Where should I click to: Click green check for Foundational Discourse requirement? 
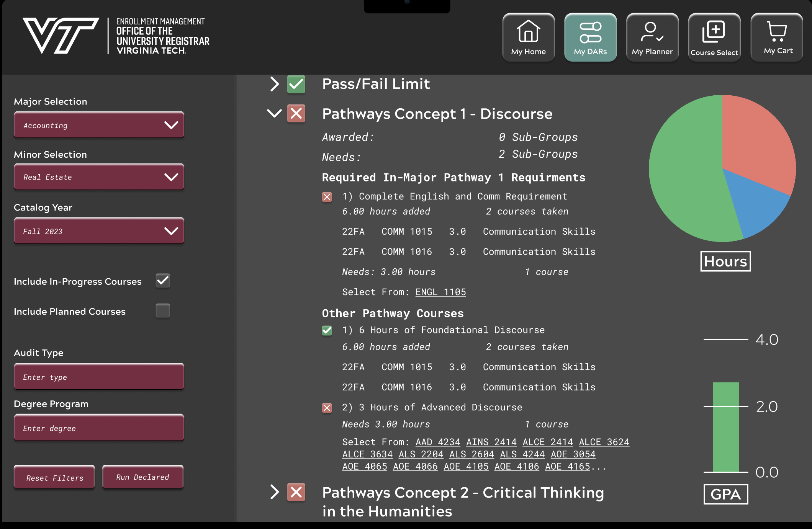pyautogui.click(x=327, y=330)
